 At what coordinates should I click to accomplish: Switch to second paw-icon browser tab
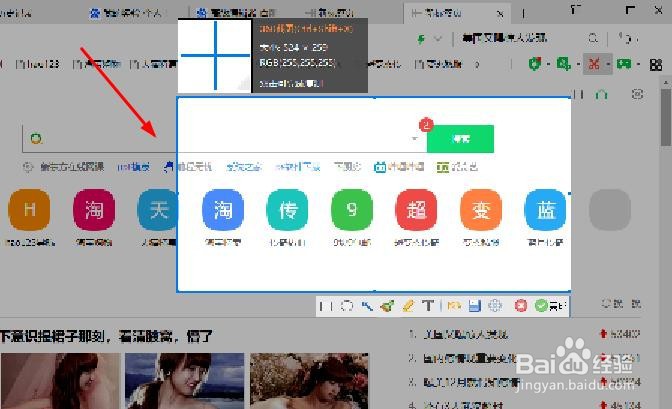[x=236, y=13]
